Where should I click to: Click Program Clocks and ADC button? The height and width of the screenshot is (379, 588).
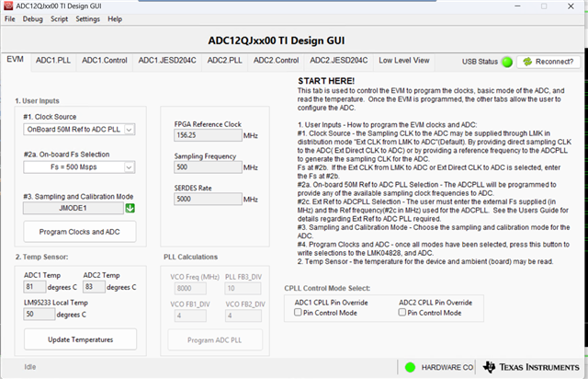coord(80,232)
